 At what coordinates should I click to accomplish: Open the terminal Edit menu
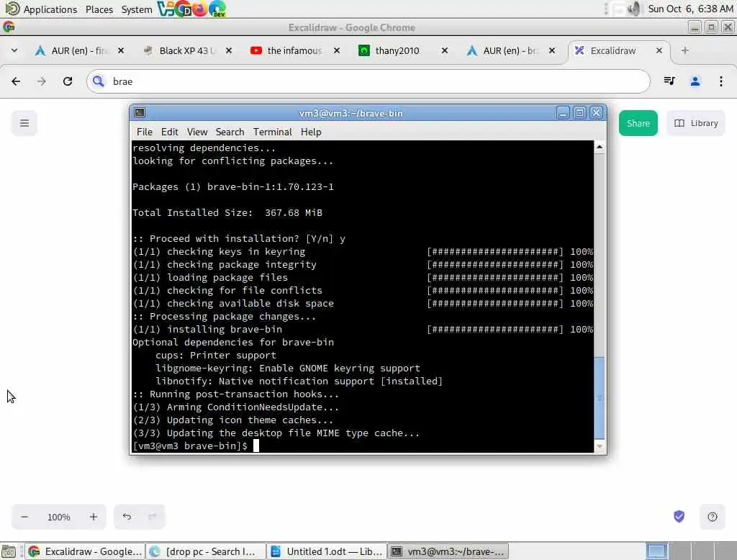(169, 132)
